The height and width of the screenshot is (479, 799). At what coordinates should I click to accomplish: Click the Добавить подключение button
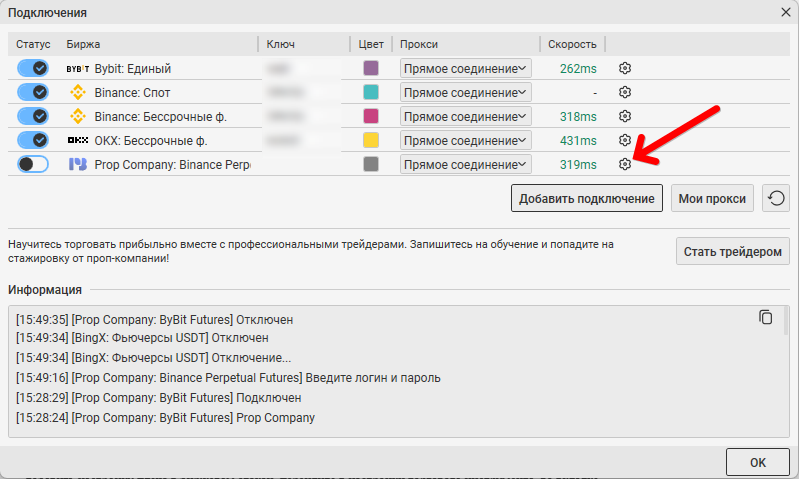point(587,198)
